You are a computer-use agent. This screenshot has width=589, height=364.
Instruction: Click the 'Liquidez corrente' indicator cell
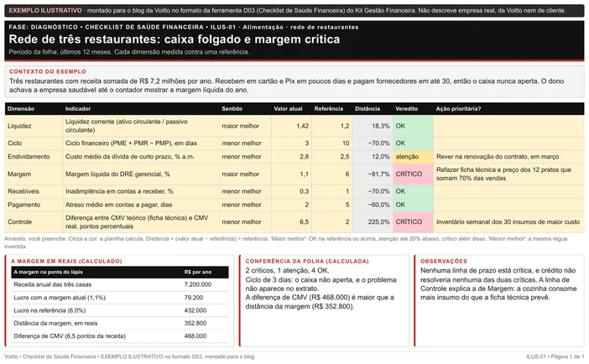(x=141, y=126)
